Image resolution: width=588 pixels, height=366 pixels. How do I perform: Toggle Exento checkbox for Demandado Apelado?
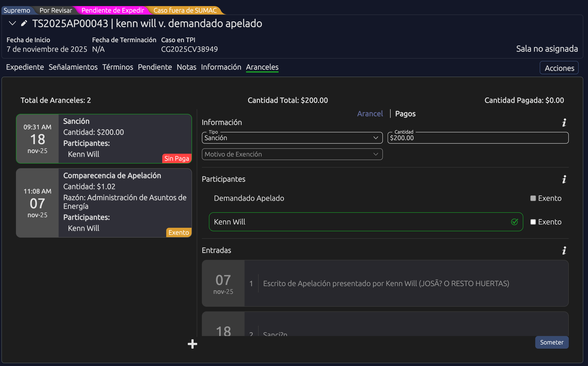(x=533, y=198)
